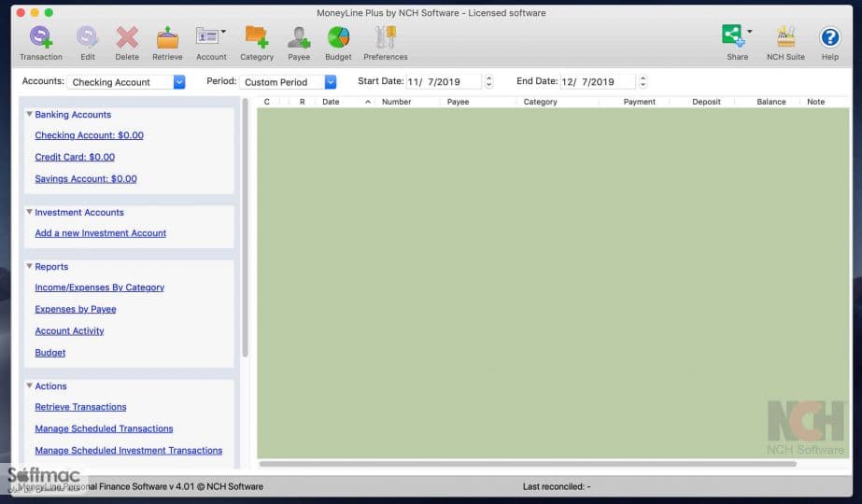Click the Edit toolbar icon
The height and width of the screenshot is (504, 862).
tap(87, 37)
